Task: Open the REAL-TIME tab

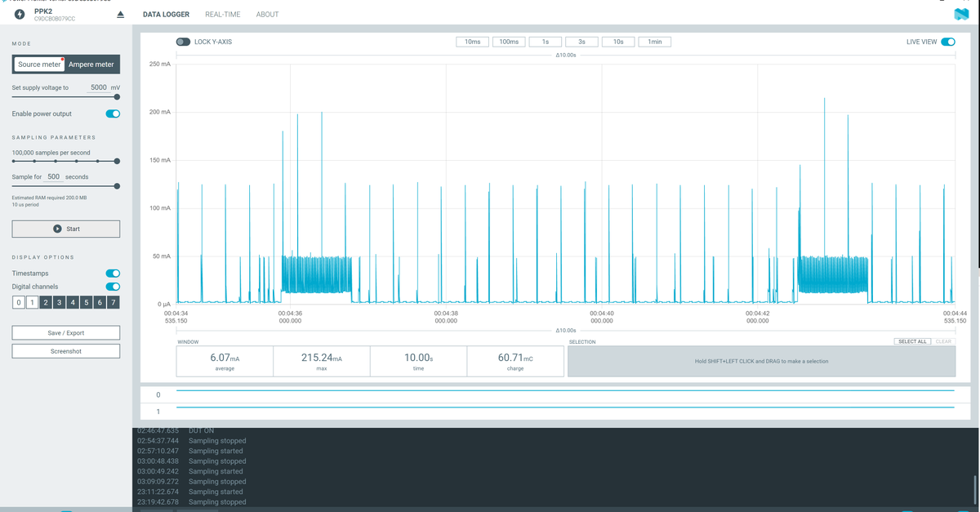Action: pos(223,14)
